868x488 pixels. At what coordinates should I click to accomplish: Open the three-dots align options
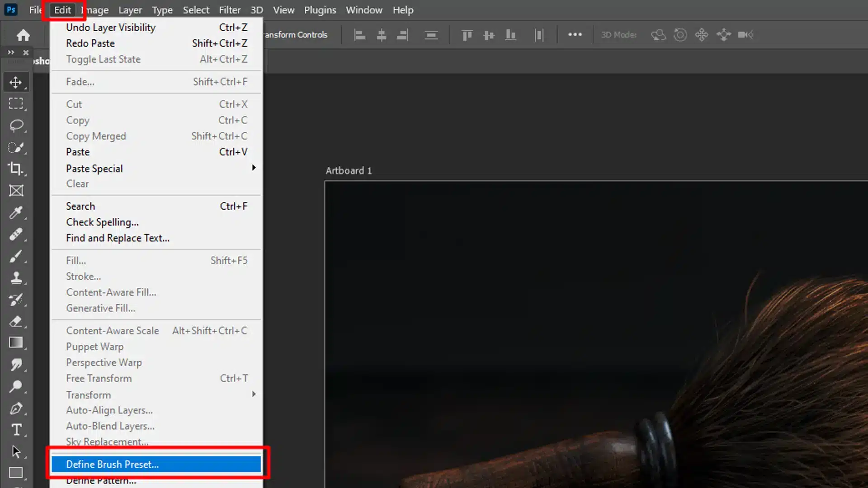coord(575,34)
